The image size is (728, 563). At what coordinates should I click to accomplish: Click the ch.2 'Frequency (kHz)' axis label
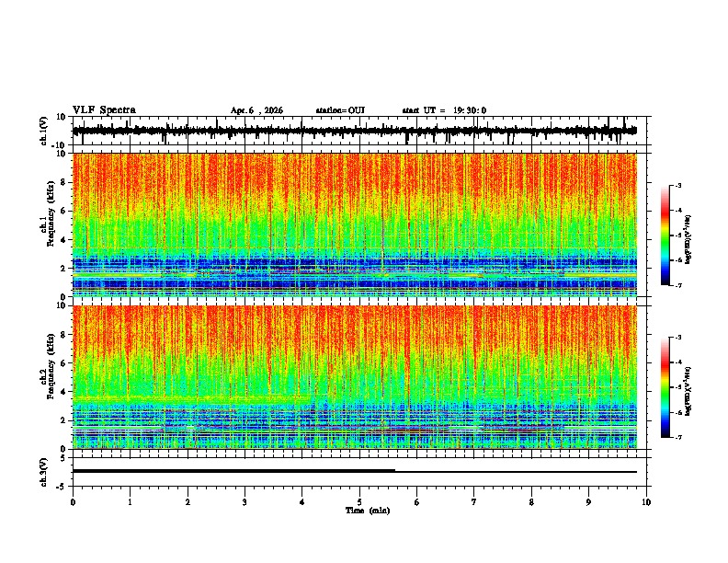tap(51, 366)
